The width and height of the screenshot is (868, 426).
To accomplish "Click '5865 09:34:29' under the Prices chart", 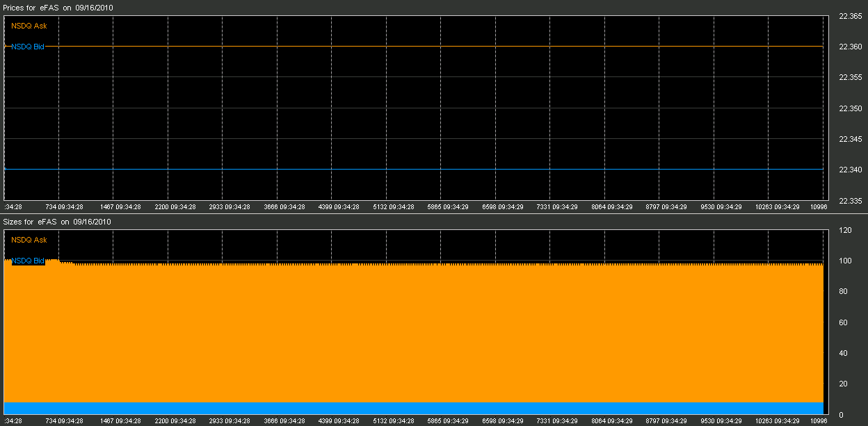I will [x=448, y=207].
